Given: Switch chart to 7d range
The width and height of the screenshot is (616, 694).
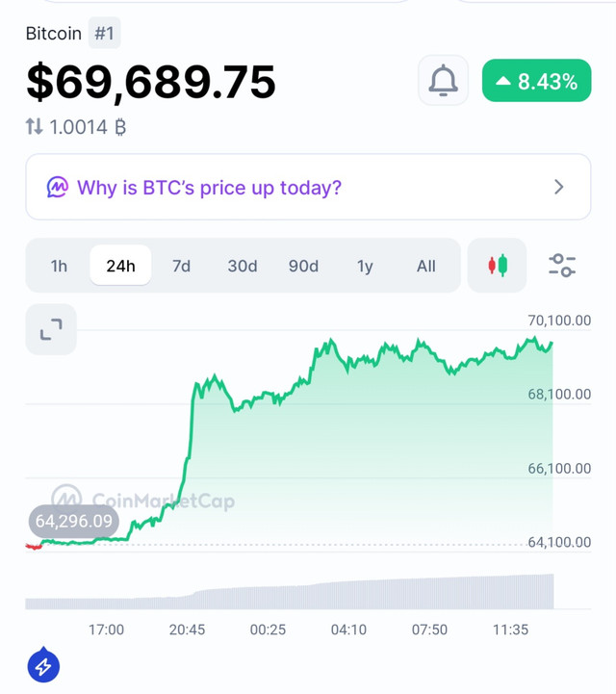Looking at the screenshot, I should point(182,266).
